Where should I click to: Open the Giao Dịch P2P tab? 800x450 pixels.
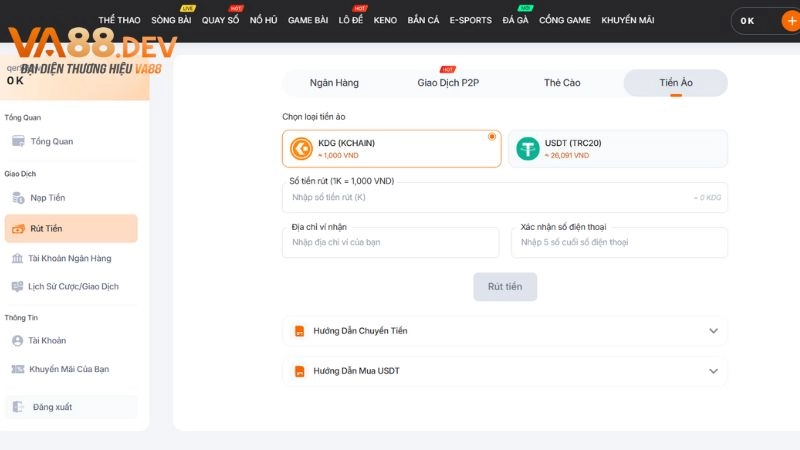(448, 83)
